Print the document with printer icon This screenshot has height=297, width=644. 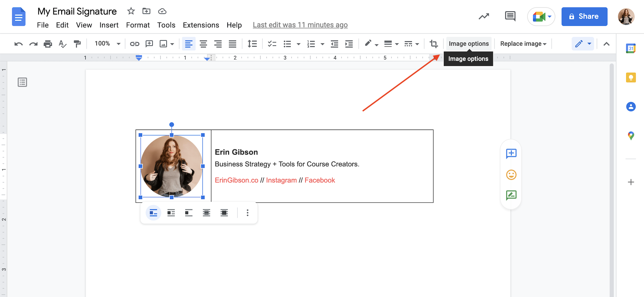tap(48, 44)
